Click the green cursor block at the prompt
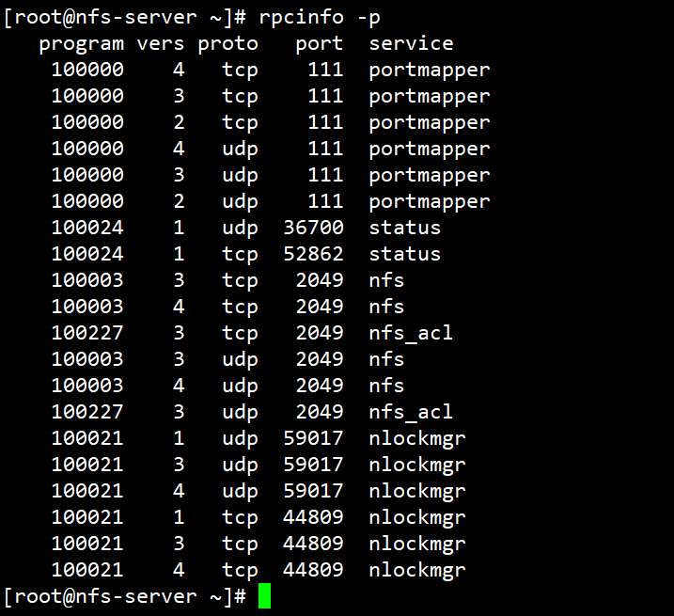 coord(264,596)
